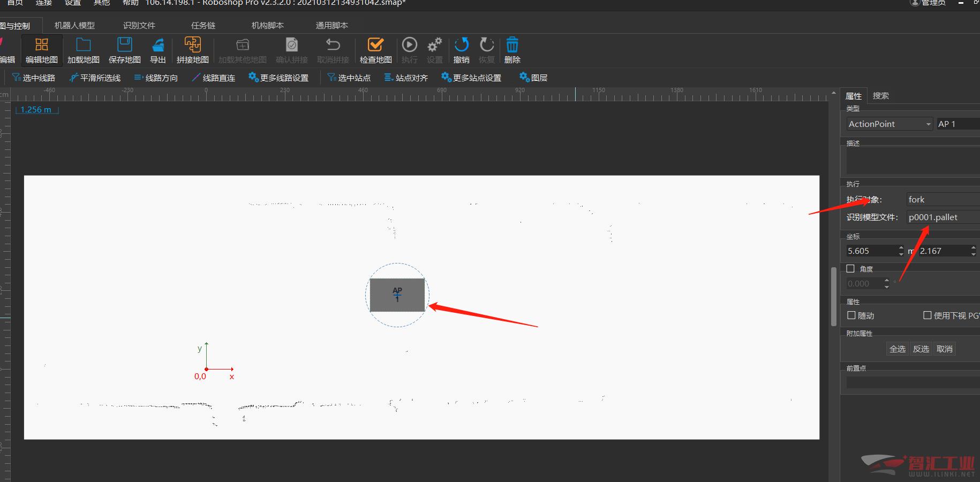The image size is (980, 482).
Task: Click the 全选 button
Action: click(898, 349)
